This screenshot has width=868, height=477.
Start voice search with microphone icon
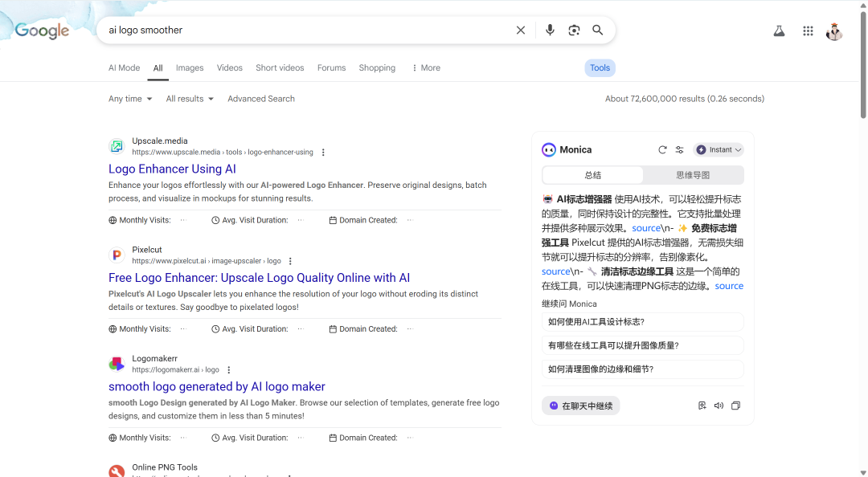550,30
